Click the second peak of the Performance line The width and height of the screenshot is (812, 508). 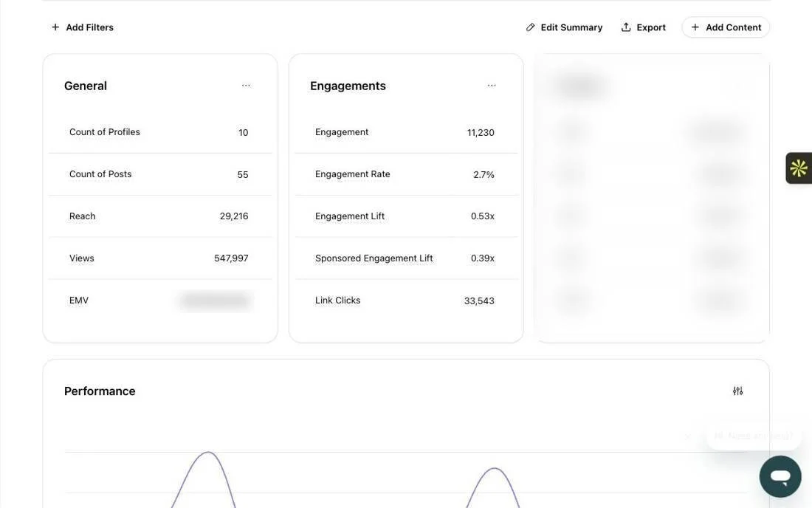495,469
